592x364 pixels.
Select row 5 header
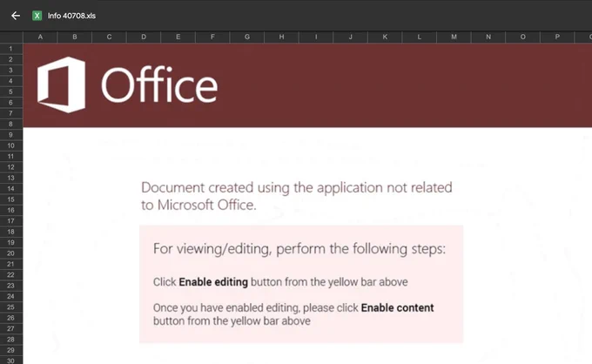11,91
